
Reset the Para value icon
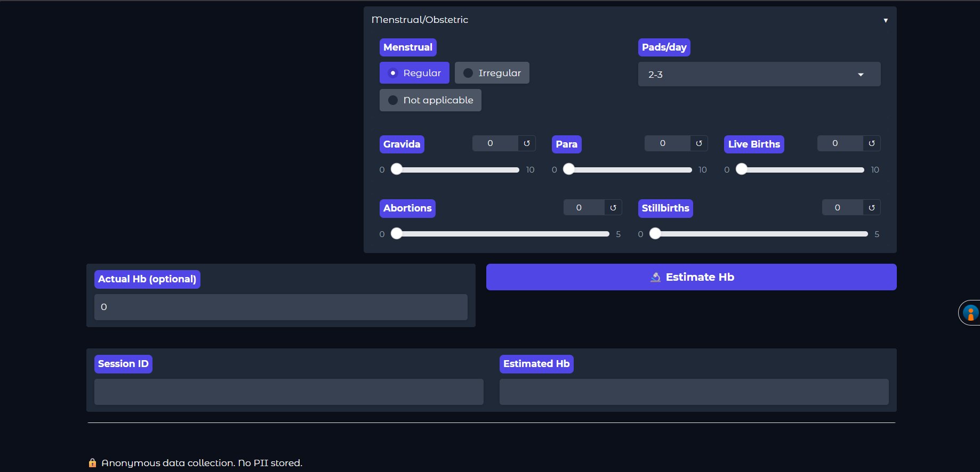[698, 143]
